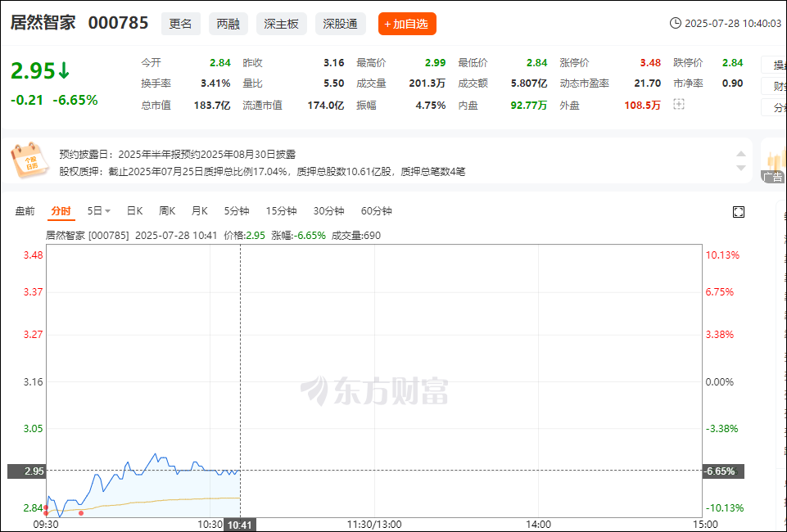Click the 量比 value 5.50
Viewport: 787px width, 532px height.
click(334, 83)
